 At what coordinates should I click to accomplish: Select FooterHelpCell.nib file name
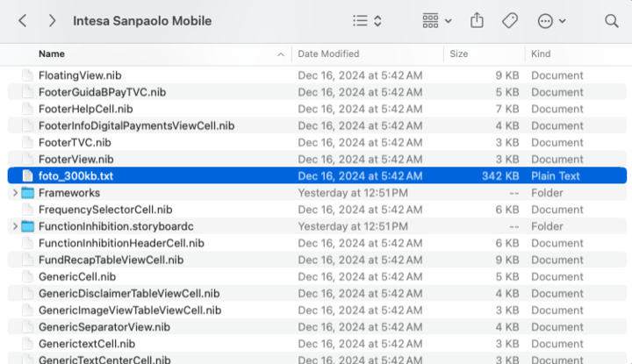[x=86, y=109]
